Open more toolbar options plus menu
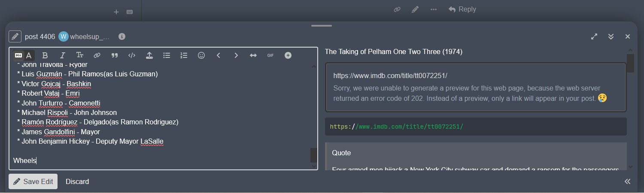The height and width of the screenshot is (193, 644). 288,55
